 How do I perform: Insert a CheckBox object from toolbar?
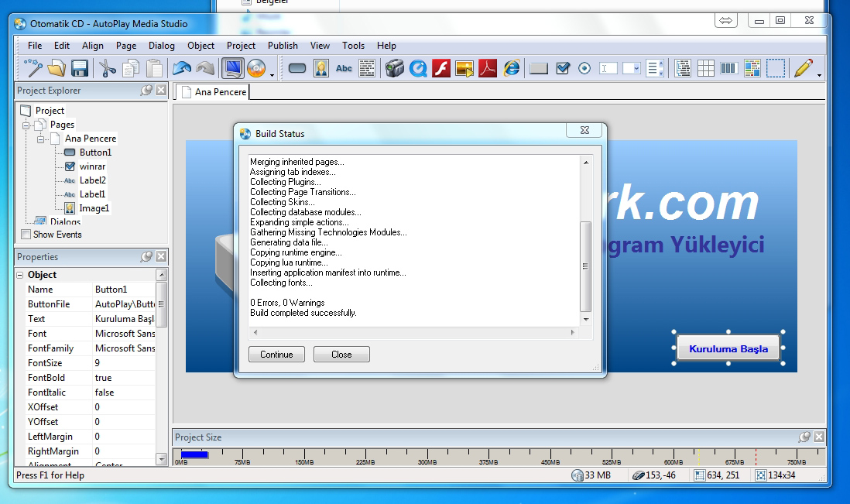coord(563,68)
